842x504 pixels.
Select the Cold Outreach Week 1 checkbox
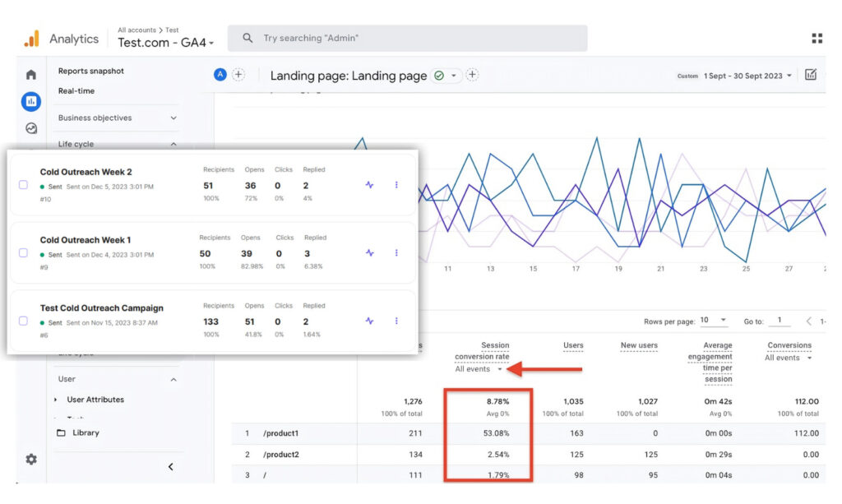23,253
